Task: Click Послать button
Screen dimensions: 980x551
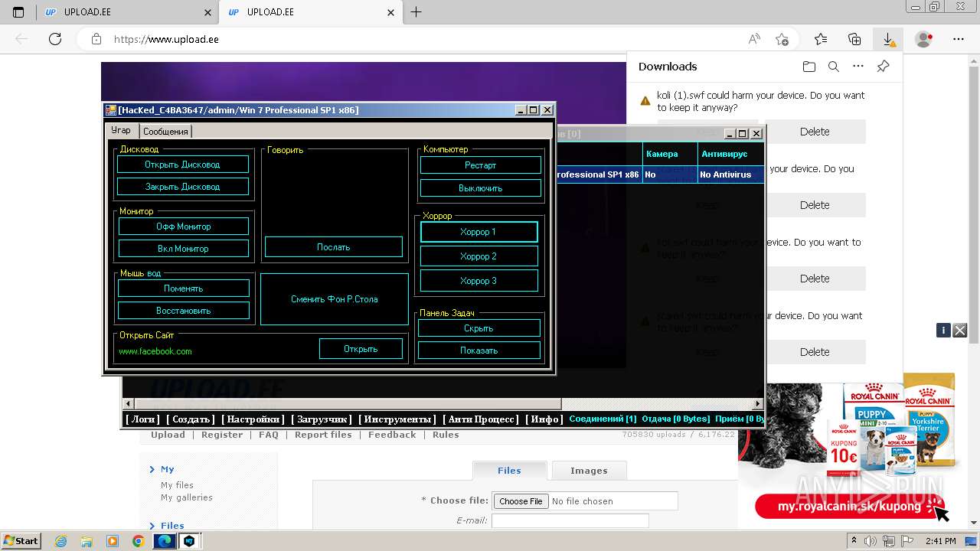Action: pos(334,247)
